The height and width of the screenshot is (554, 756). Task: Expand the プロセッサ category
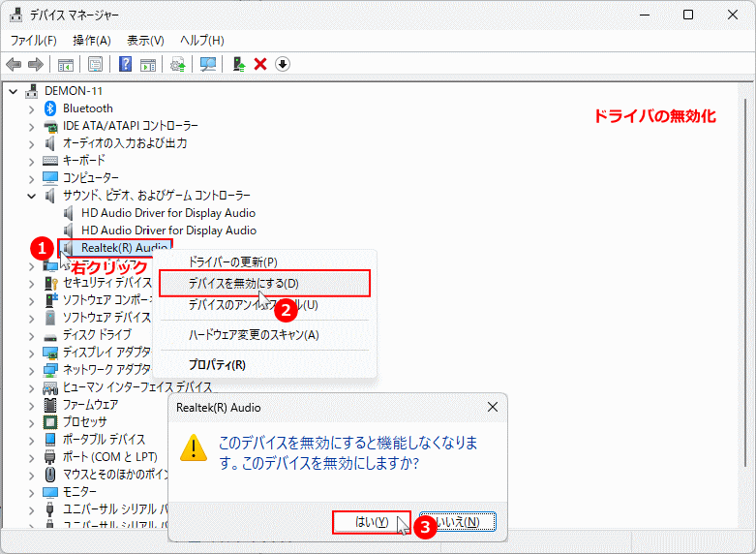(x=31, y=423)
